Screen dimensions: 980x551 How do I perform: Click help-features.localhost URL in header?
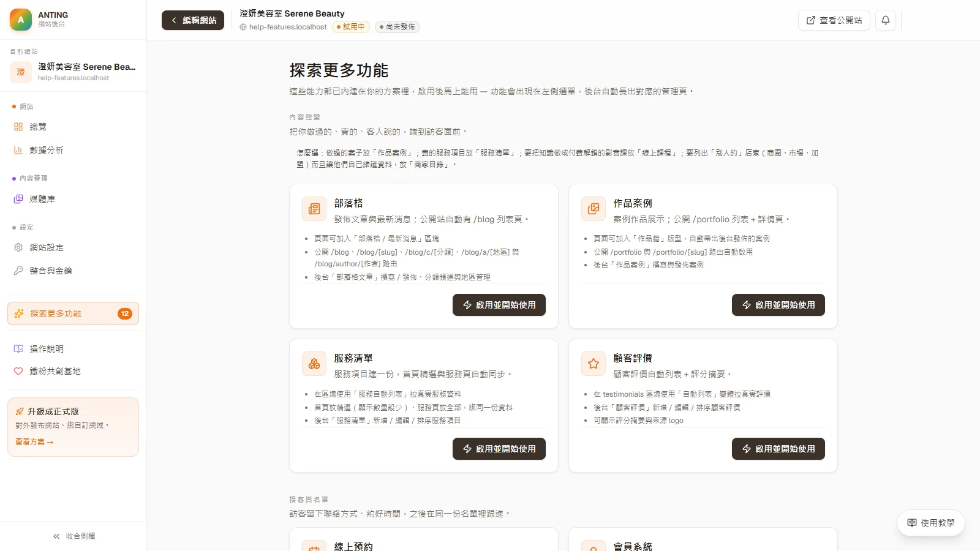(288, 27)
